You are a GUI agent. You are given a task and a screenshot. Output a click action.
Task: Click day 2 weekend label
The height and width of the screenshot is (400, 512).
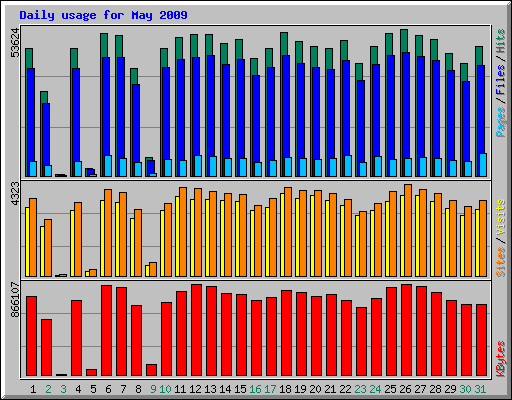[x=48, y=389]
